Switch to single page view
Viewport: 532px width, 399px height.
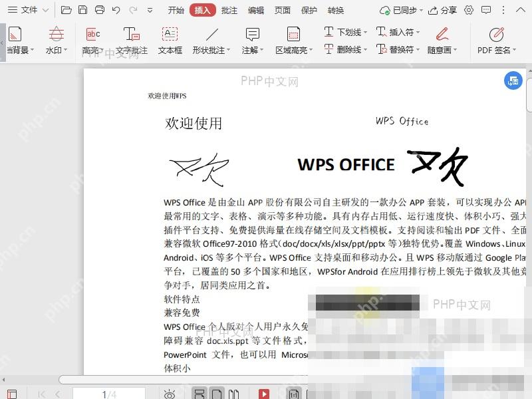point(217,394)
